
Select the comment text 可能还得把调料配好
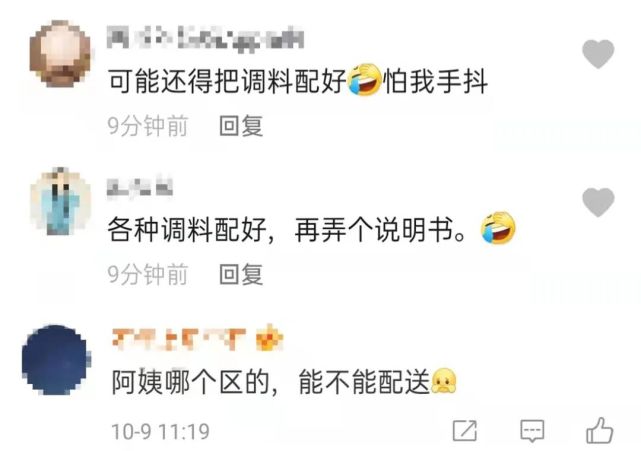click(x=227, y=81)
